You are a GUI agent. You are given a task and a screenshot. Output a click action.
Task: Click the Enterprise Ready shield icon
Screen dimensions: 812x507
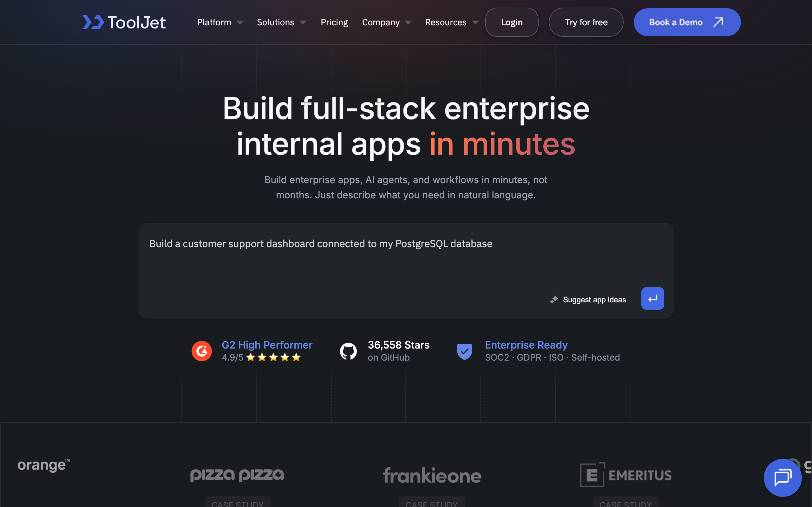click(464, 351)
